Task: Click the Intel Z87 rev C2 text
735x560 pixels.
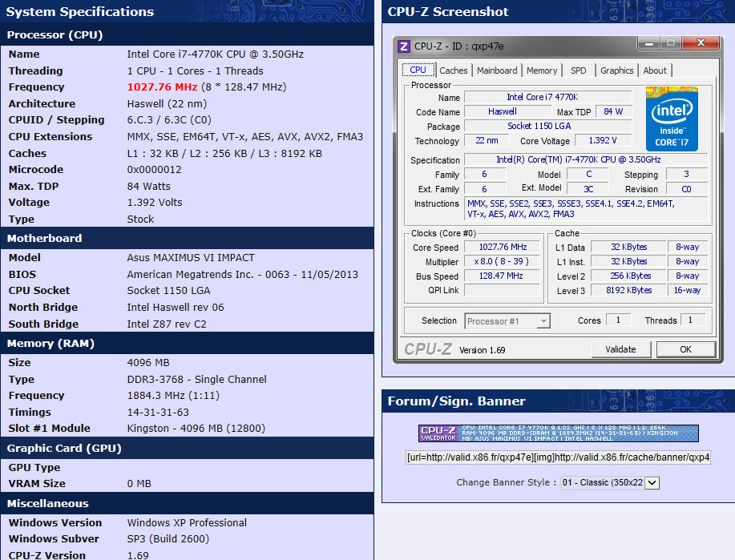Action: (x=167, y=324)
